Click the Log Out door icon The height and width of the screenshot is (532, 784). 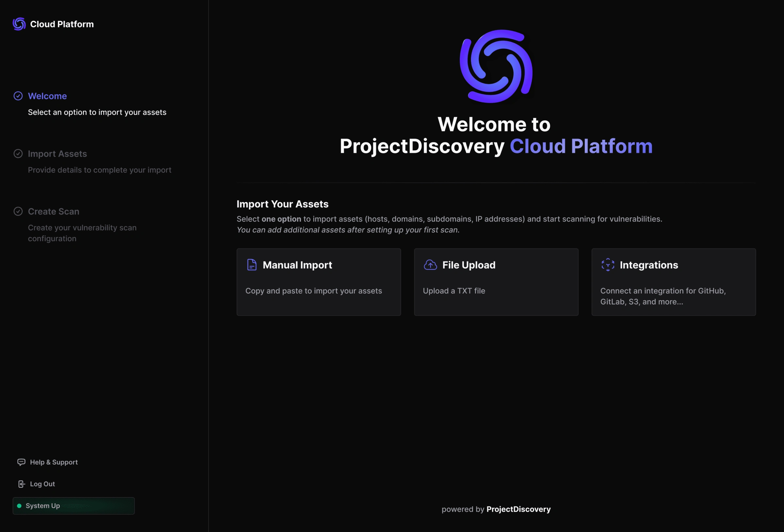[x=22, y=484]
